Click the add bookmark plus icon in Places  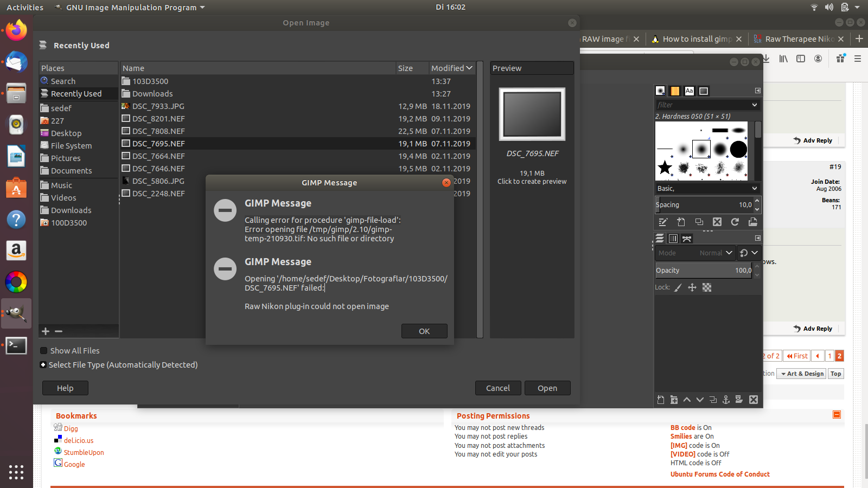pyautogui.click(x=46, y=331)
